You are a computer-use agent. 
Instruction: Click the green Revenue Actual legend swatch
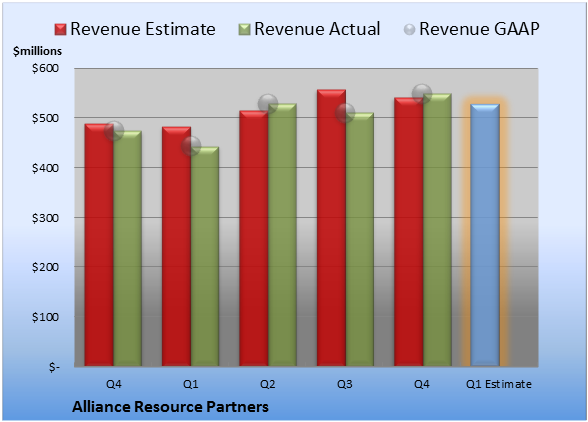click(x=244, y=30)
